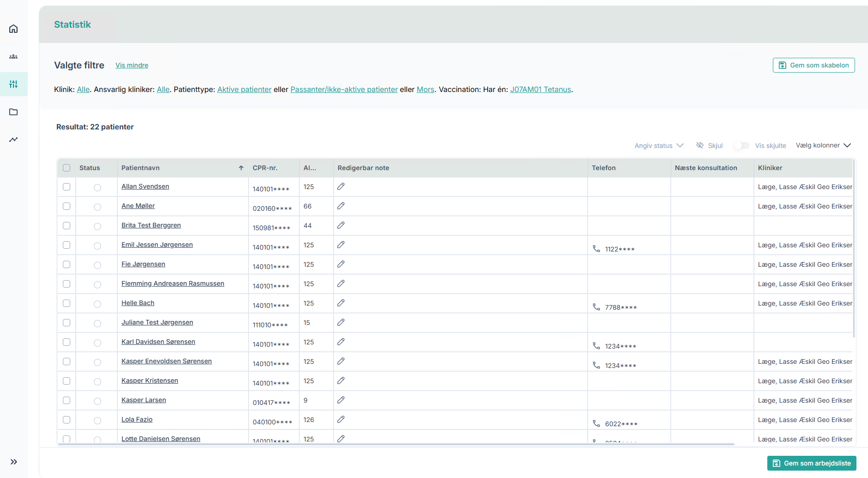Edit note pencil for Lola Fazio
This screenshot has height=478, width=868.
[341, 419]
